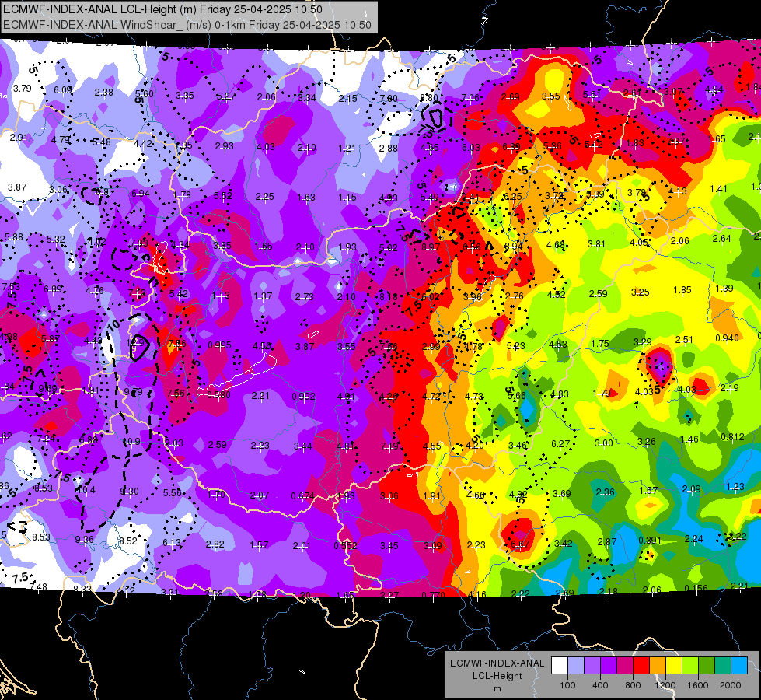
Task: Click the wind shear value 12.9
Action: pos(136,342)
